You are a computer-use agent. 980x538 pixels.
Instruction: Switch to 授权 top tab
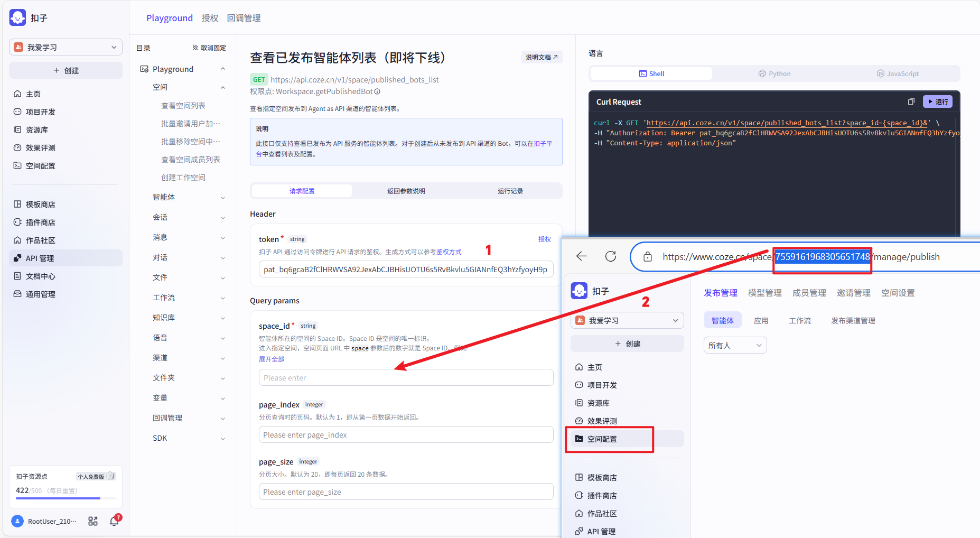tap(210, 18)
